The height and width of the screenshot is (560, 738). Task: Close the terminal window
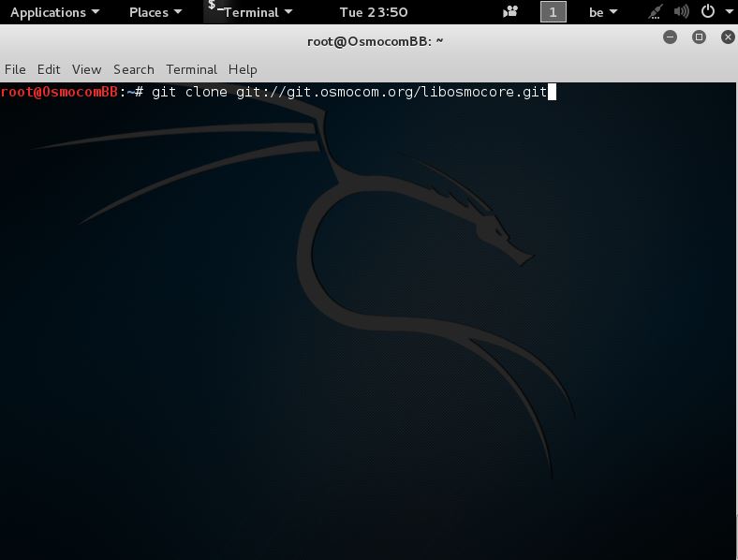pyautogui.click(x=728, y=37)
